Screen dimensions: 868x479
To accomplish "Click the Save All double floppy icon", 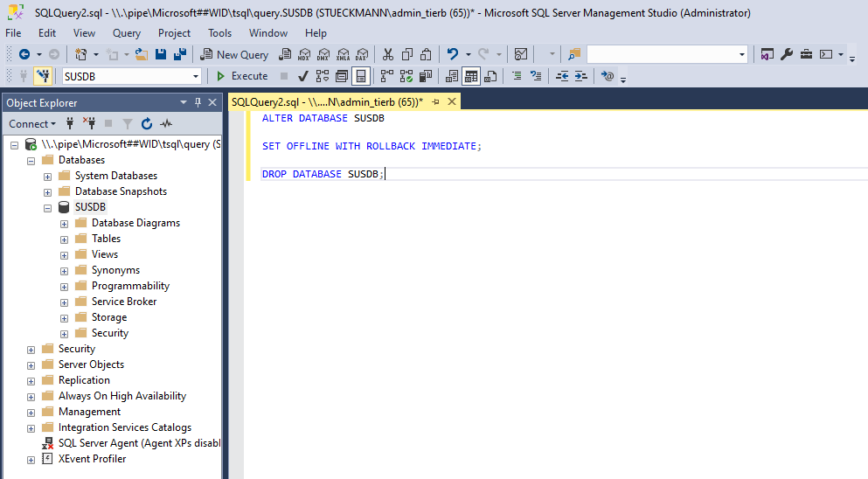I will [179, 54].
